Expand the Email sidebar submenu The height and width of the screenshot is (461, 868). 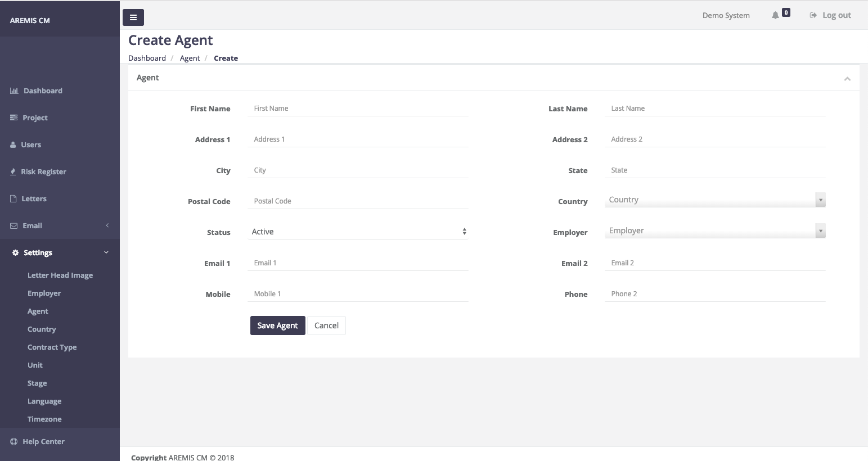(60, 225)
